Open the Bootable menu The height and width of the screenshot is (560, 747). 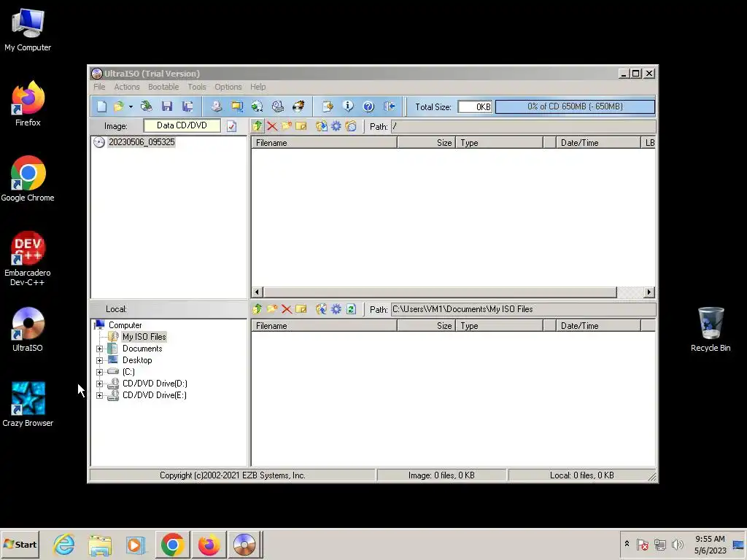click(x=163, y=87)
